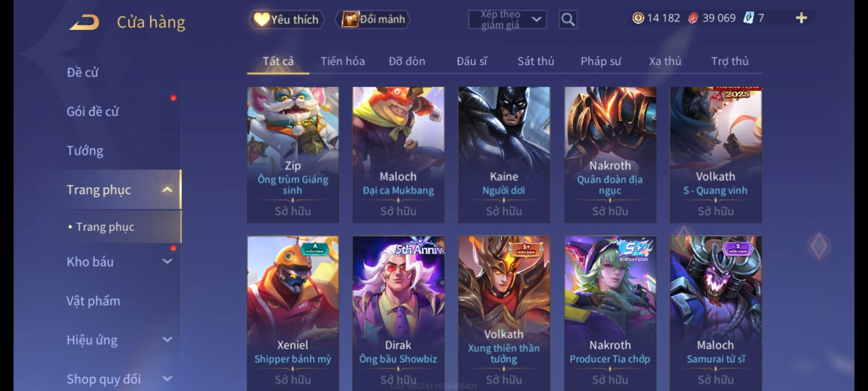Switch to the Tiến hóa tab
The height and width of the screenshot is (391, 868).
click(x=342, y=61)
